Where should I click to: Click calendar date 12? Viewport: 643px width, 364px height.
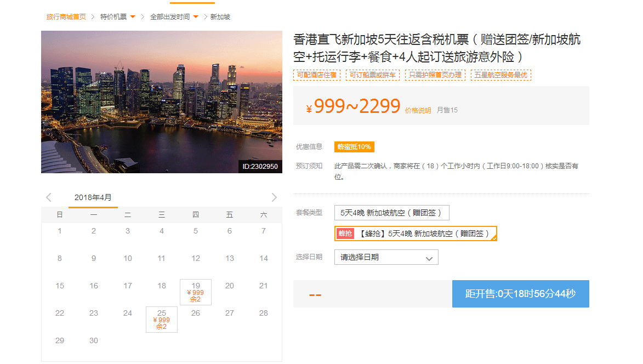[196, 259]
